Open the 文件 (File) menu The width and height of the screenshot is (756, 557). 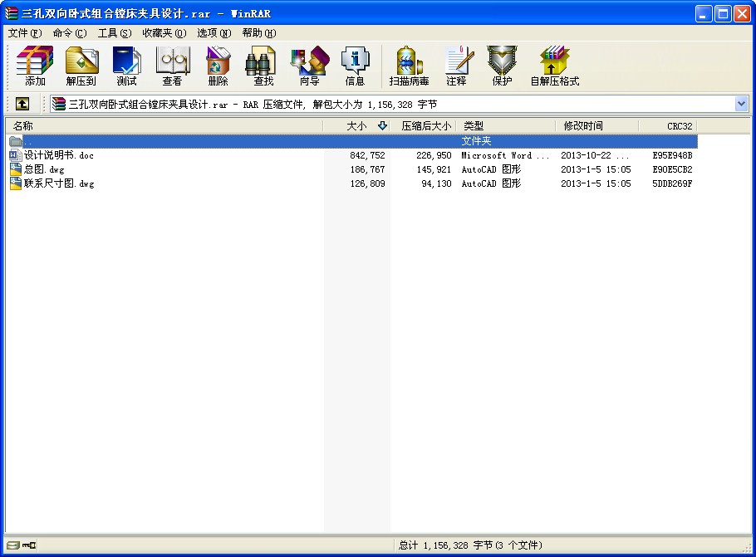24,33
